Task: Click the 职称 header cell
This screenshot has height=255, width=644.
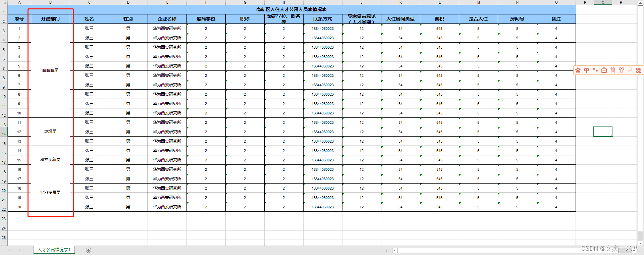Action: tap(245, 19)
